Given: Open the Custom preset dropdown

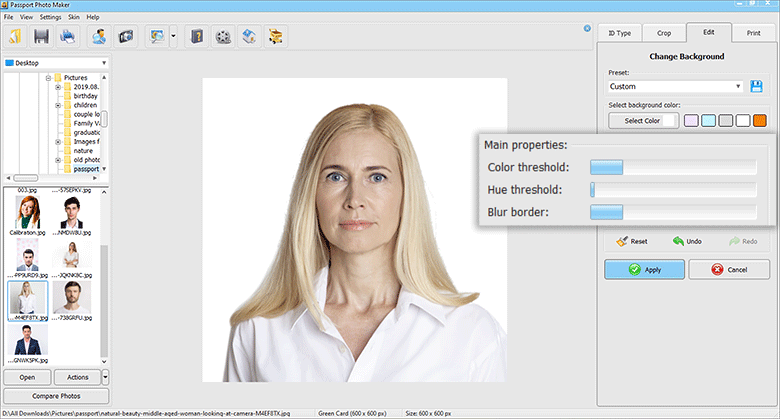Looking at the screenshot, I should pos(676,86).
